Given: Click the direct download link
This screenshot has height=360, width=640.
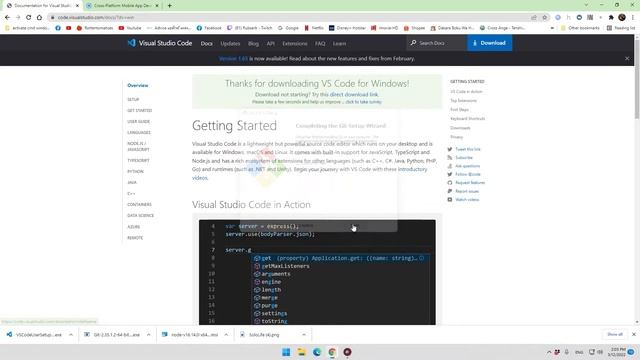Looking at the screenshot, I should (353, 94).
